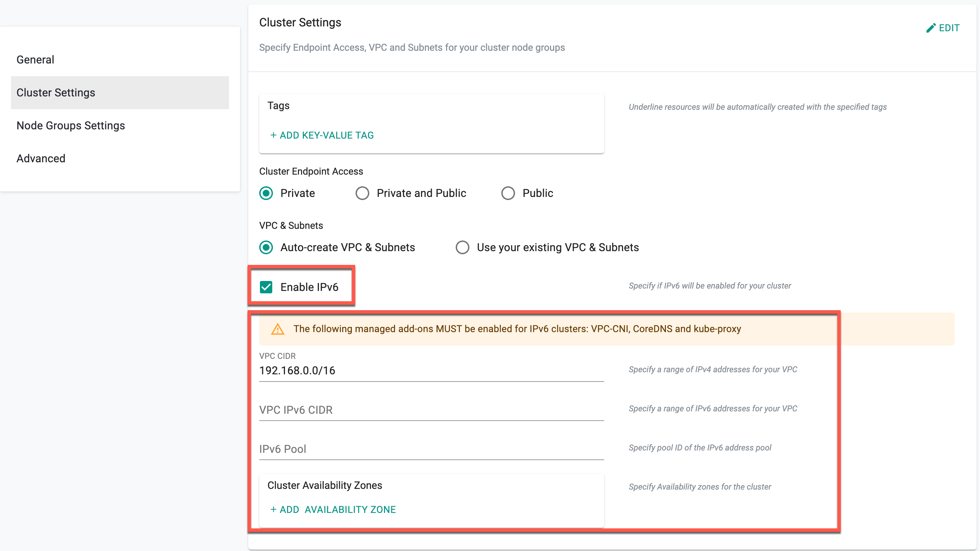980x551 pixels.
Task: Choose Private and Public endpoint access
Action: coord(362,193)
